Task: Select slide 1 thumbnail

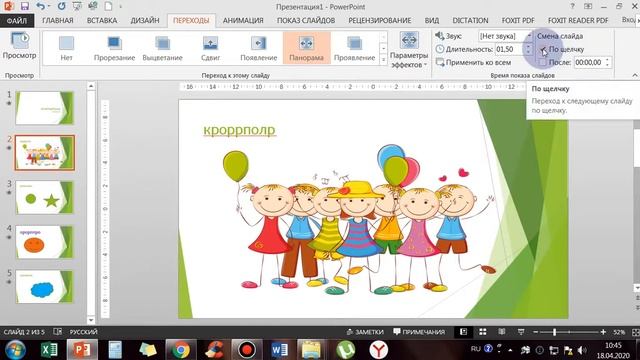Action: [44, 108]
